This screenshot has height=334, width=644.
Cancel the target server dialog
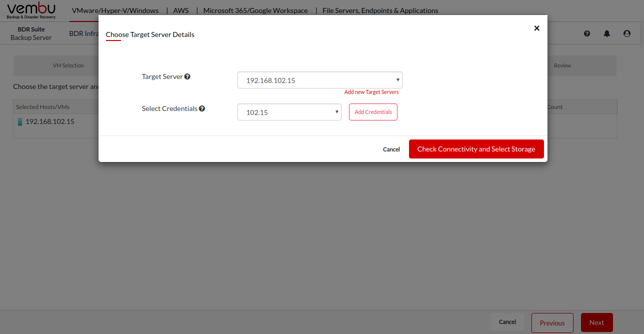391,149
